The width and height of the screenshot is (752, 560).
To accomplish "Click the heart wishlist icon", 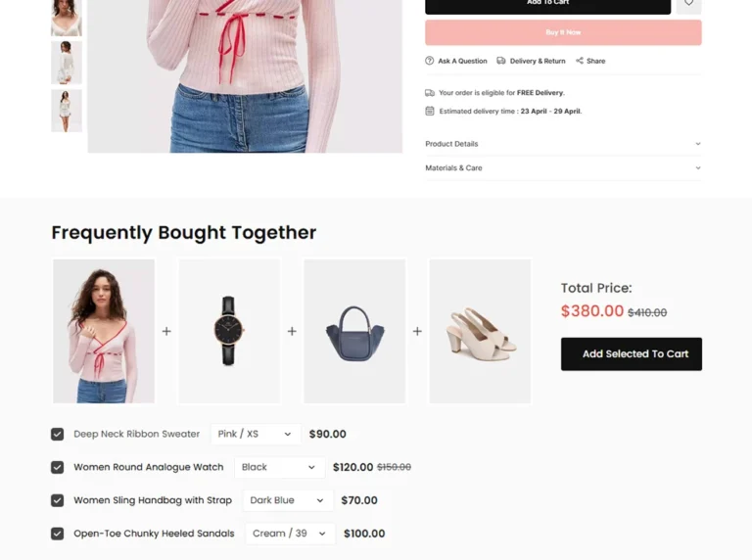I will [688, 4].
